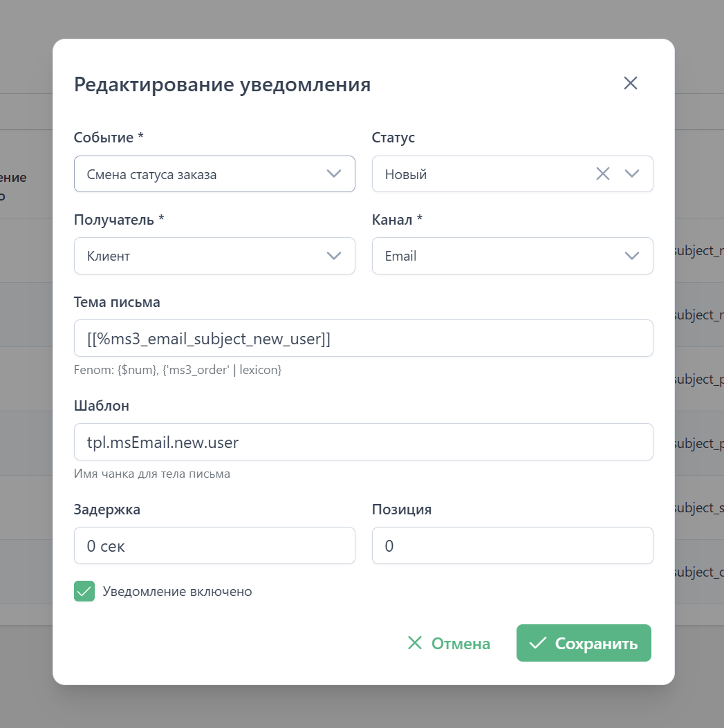Open the 'Смена статуса заказа' event combo box

[201, 174]
